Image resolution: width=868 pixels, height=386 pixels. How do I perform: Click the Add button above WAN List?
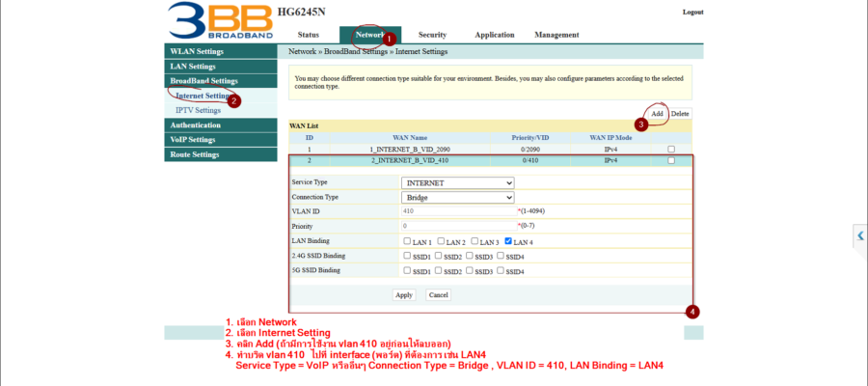pos(657,114)
